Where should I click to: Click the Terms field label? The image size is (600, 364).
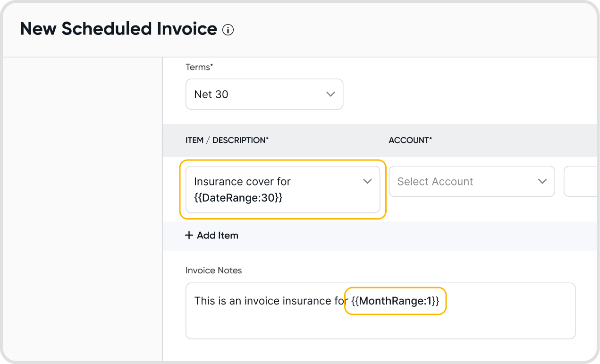coord(199,67)
